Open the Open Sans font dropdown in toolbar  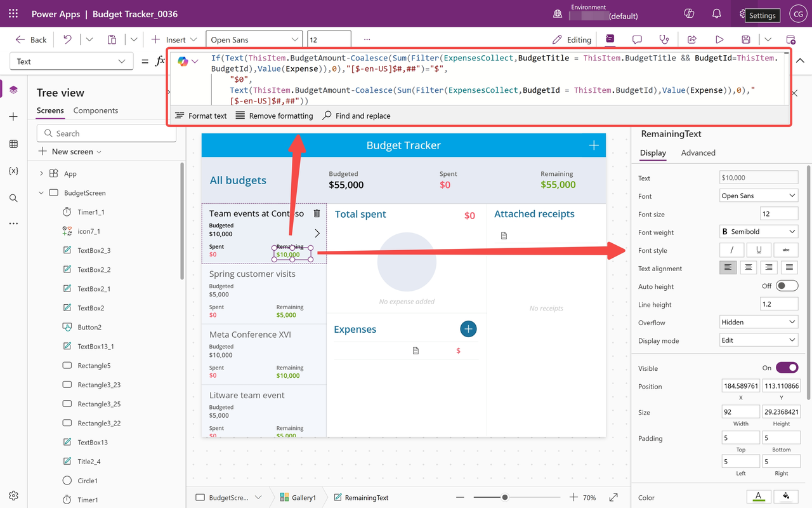254,39
